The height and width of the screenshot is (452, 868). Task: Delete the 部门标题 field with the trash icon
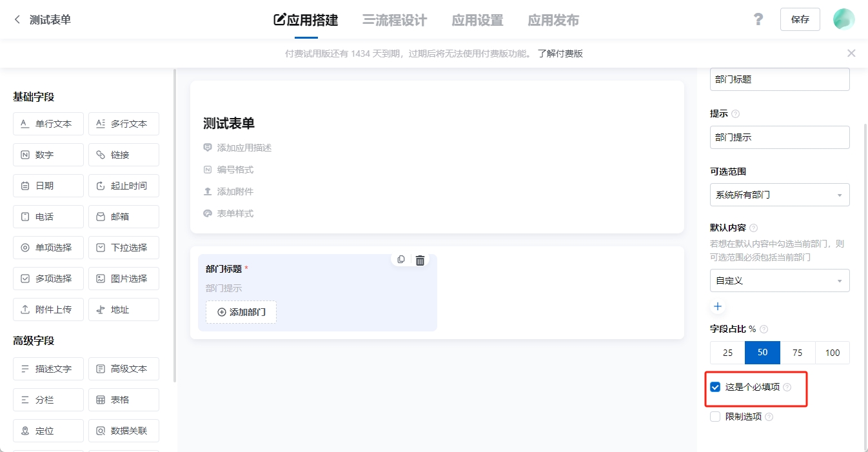pos(419,259)
